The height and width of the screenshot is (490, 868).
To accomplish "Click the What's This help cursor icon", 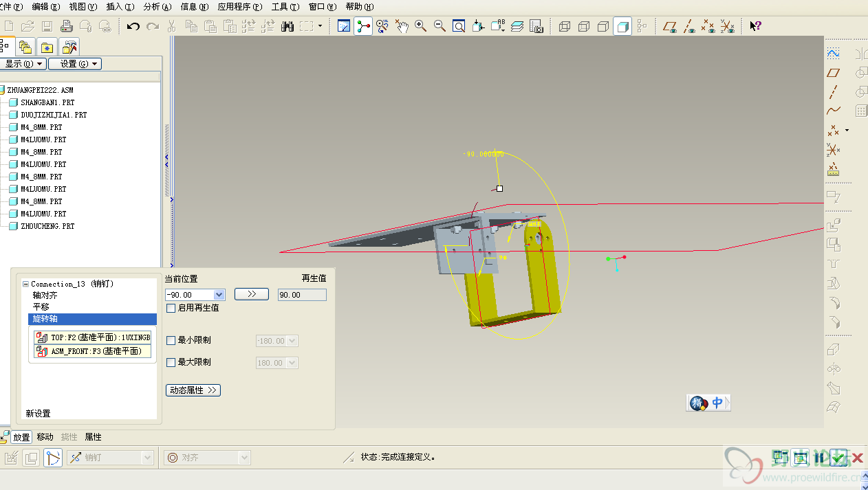I will tap(755, 26).
